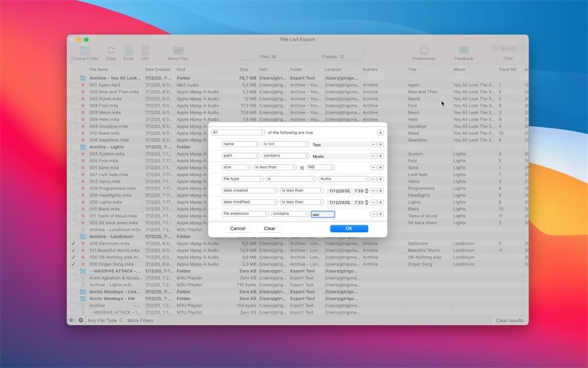This screenshot has width=588, height=368.
Task: Open the Any File Type dropdown
Action: 105,320
